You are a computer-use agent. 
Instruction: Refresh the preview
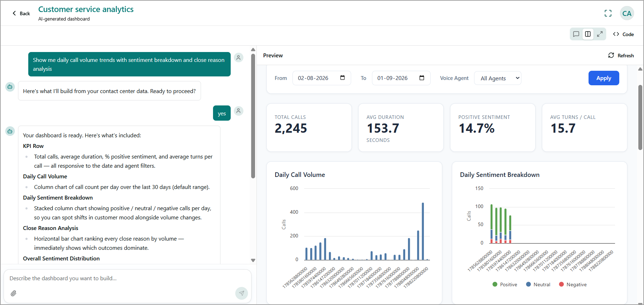tap(621, 56)
